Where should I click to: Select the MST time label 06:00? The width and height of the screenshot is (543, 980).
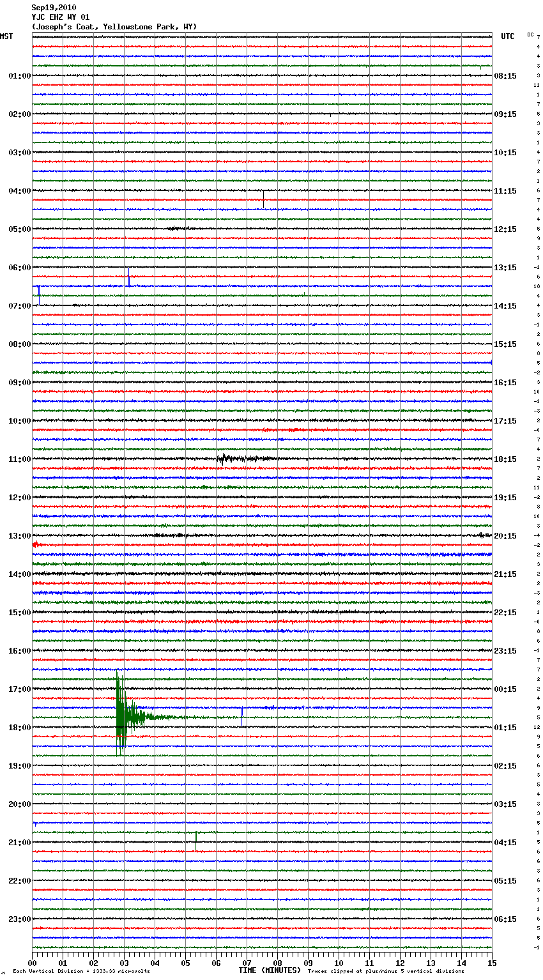click(x=20, y=268)
